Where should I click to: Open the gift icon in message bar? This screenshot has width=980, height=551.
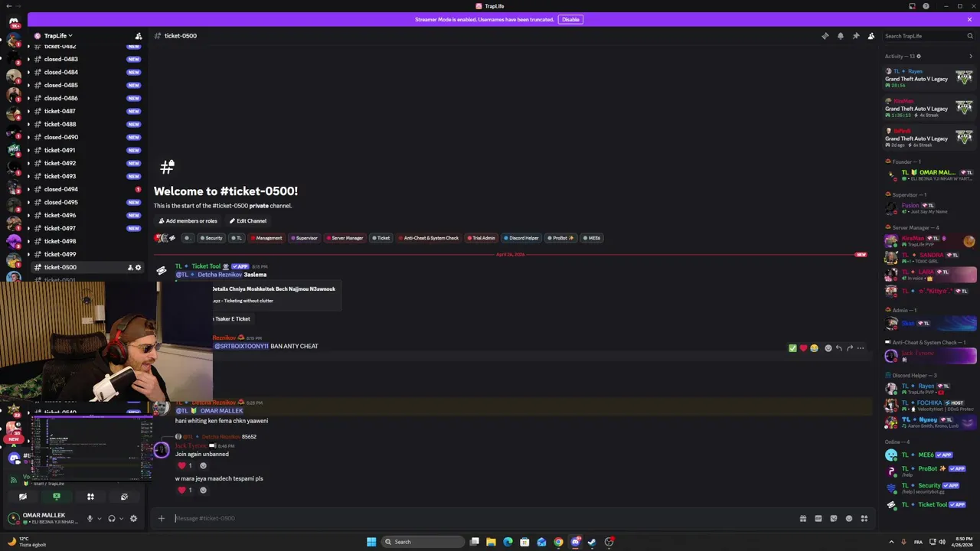click(803, 518)
